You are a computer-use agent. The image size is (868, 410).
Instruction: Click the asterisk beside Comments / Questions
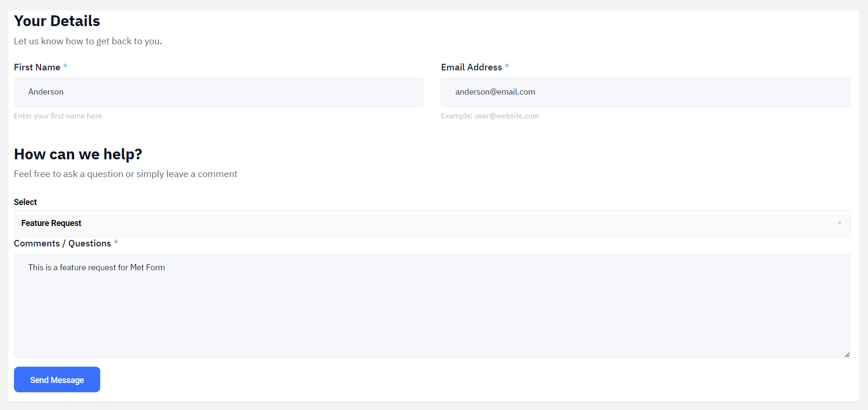coord(116,242)
